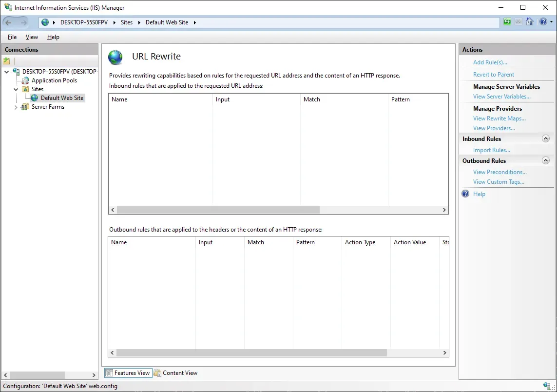Select the Application Pools node icon
Viewport: 557px width, 392px height.
point(25,80)
